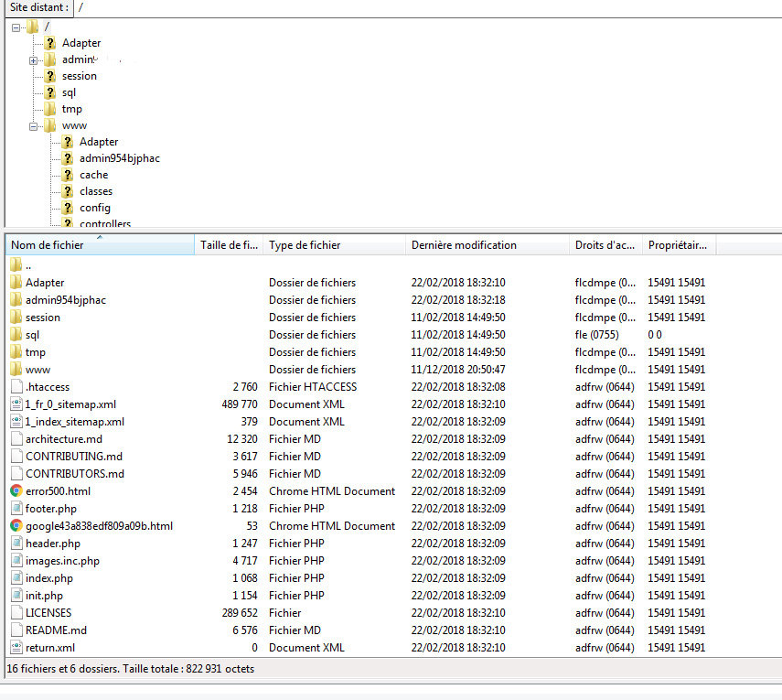The image size is (782, 700).
Task: Expand the admin folder in the tree
Action: 34,61
